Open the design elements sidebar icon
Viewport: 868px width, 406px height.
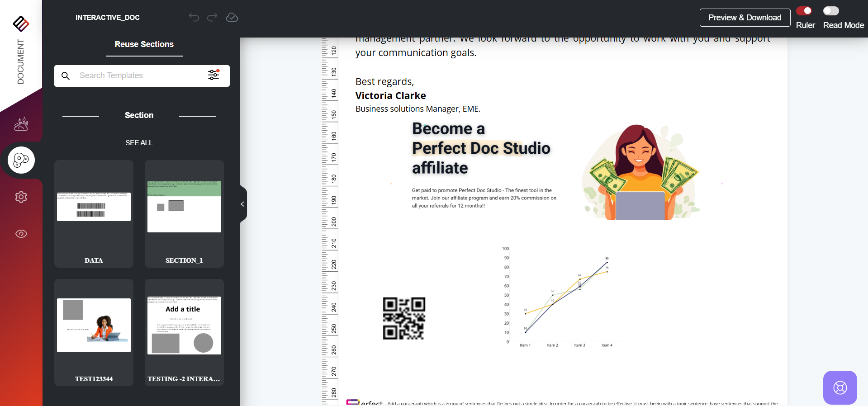tap(21, 124)
